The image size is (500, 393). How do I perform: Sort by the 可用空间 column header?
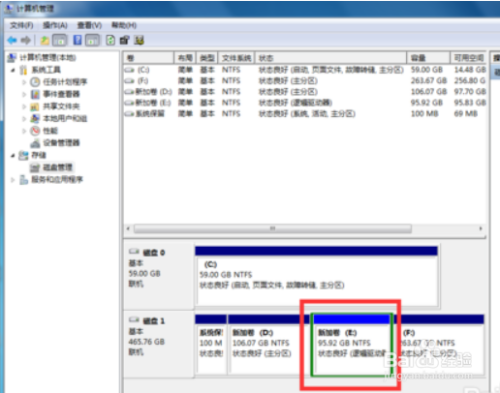coord(468,58)
